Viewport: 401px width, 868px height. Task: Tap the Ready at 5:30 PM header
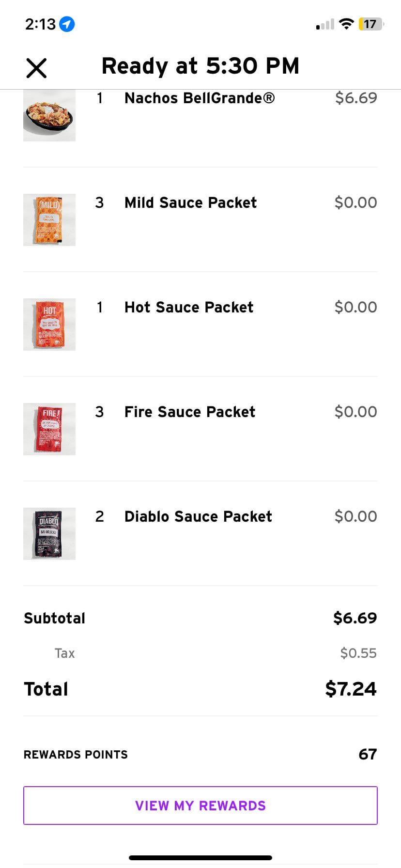[200, 66]
